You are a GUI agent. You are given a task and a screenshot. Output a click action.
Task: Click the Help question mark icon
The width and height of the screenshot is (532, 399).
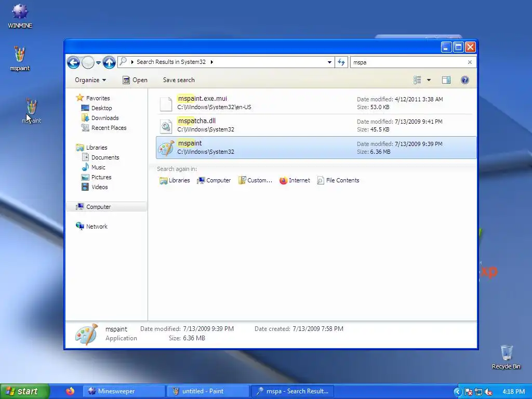pos(465,80)
